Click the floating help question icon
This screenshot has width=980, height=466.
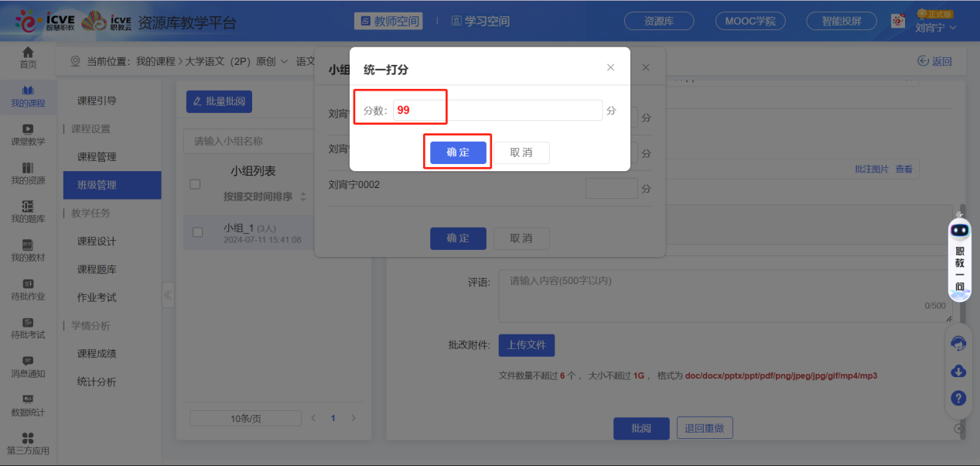tap(958, 399)
